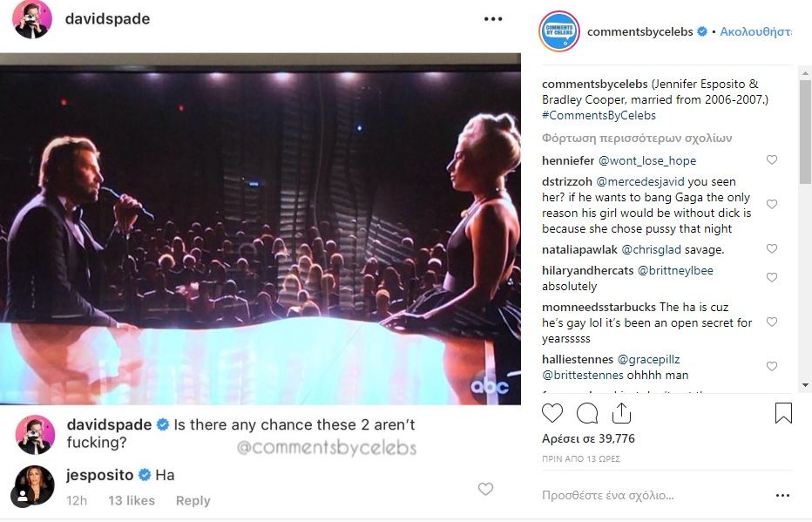Like the dstrizzoh comment
812x522 pixels.
point(771,205)
